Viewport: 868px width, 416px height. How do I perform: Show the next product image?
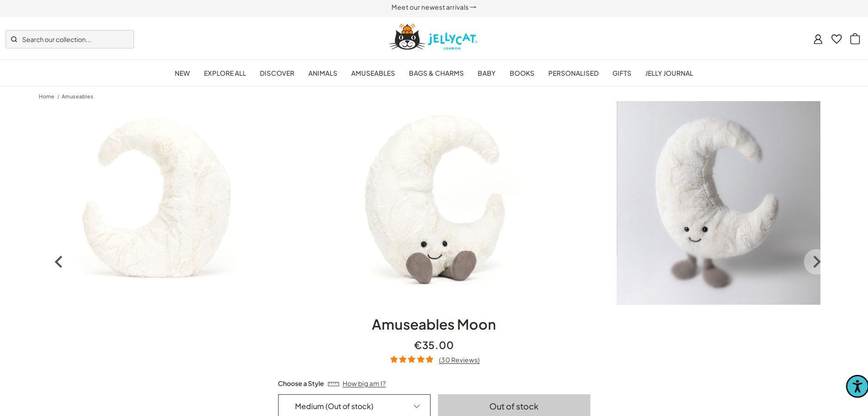point(816,262)
